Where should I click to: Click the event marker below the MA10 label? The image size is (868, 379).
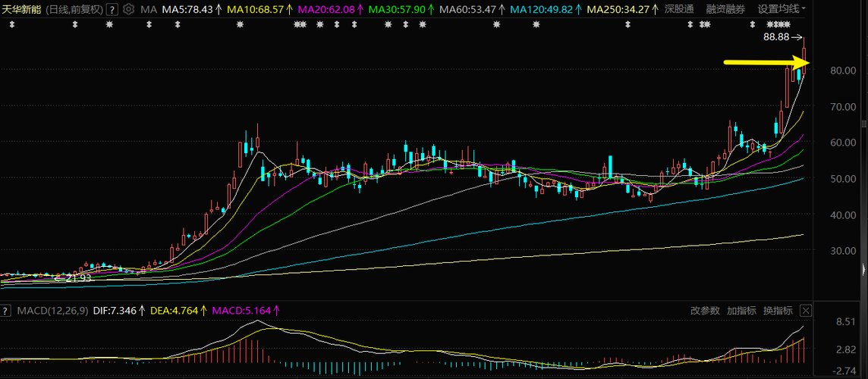pyautogui.click(x=240, y=24)
